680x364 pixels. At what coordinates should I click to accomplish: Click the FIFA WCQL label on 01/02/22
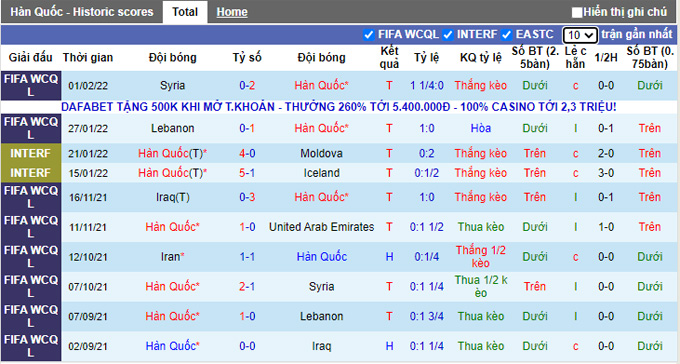click(30, 85)
